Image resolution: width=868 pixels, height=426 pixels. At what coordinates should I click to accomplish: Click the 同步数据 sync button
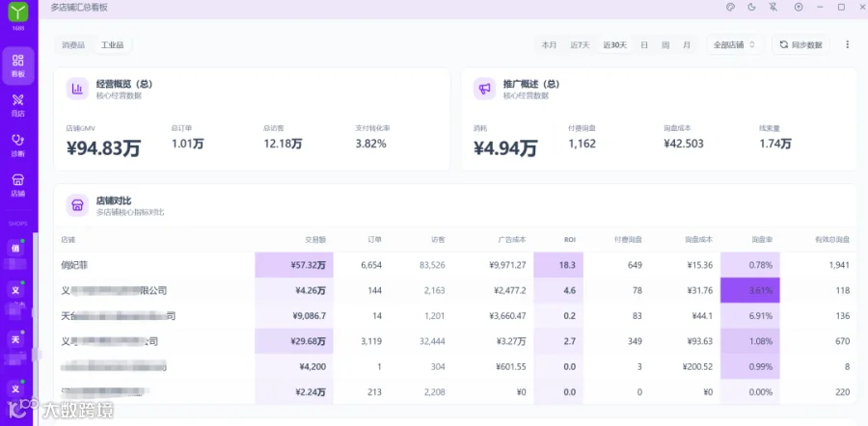pyautogui.click(x=801, y=44)
